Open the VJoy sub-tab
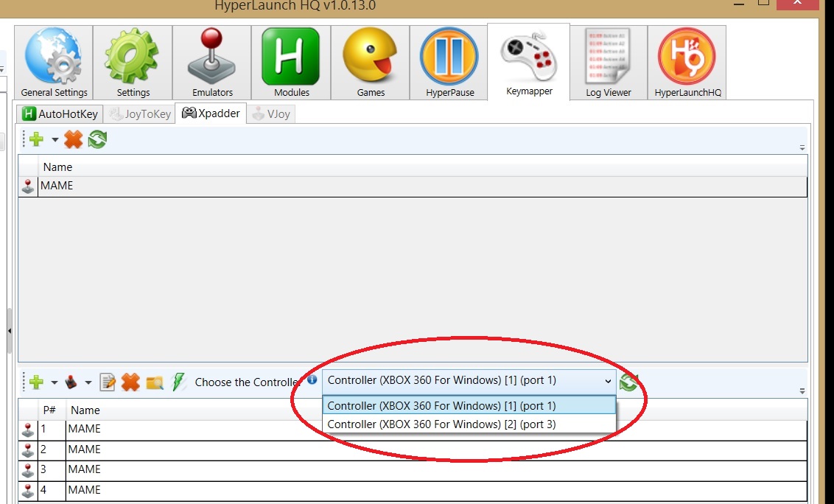This screenshot has width=834, height=504. tap(271, 114)
